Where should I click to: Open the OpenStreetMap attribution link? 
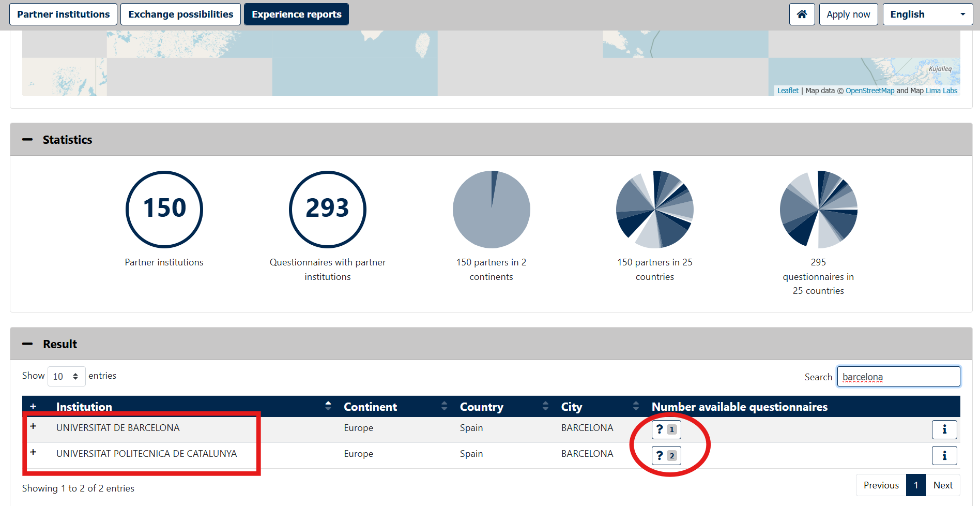[x=870, y=91]
